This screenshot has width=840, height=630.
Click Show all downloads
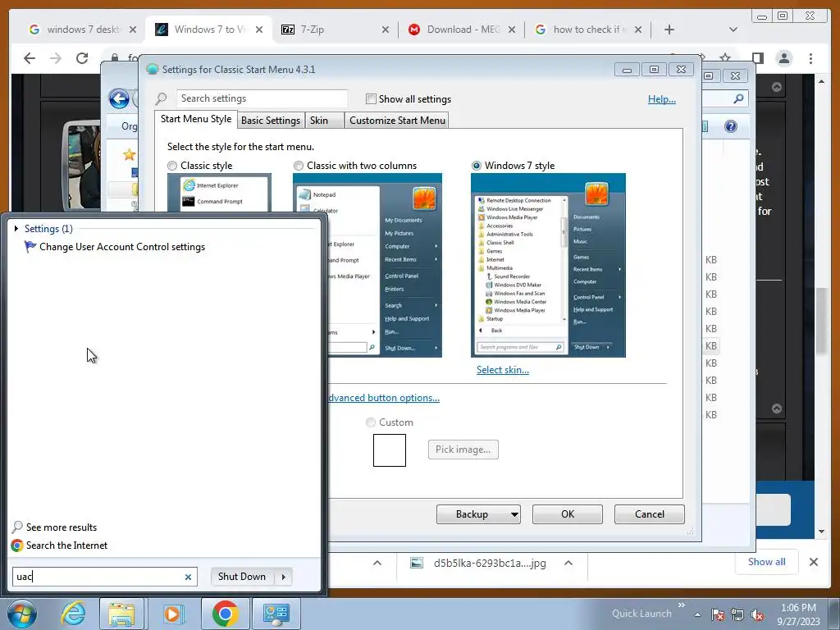(767, 562)
